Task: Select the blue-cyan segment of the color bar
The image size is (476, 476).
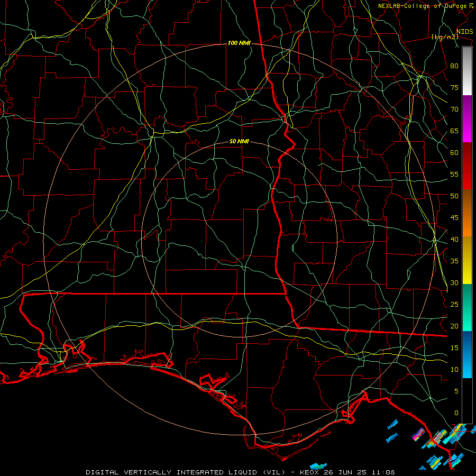Action: pos(467,354)
